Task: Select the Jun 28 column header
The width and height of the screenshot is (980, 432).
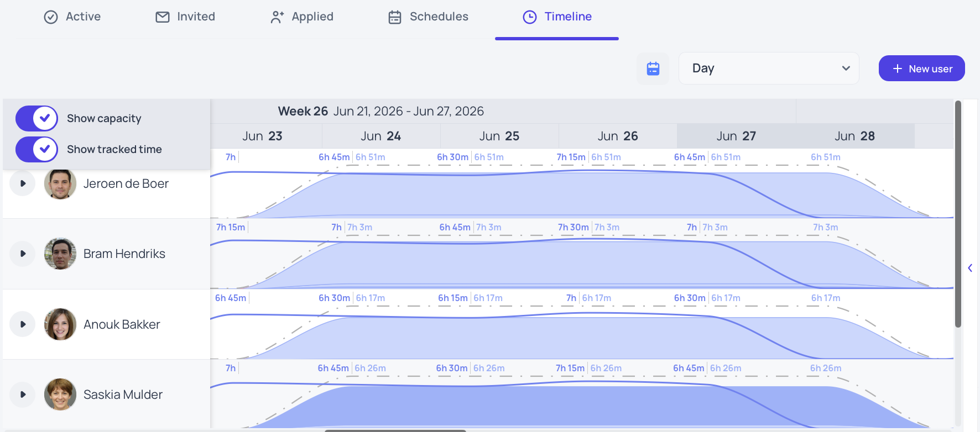Action: pos(854,136)
